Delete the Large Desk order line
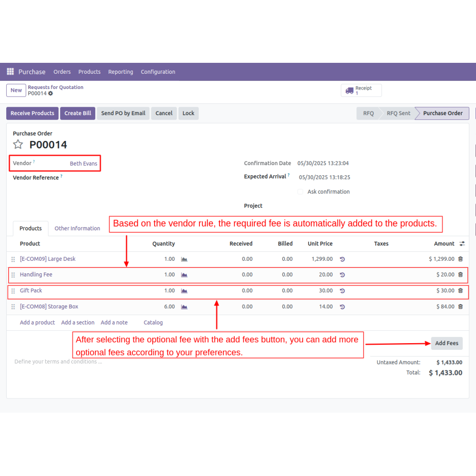 click(460, 259)
